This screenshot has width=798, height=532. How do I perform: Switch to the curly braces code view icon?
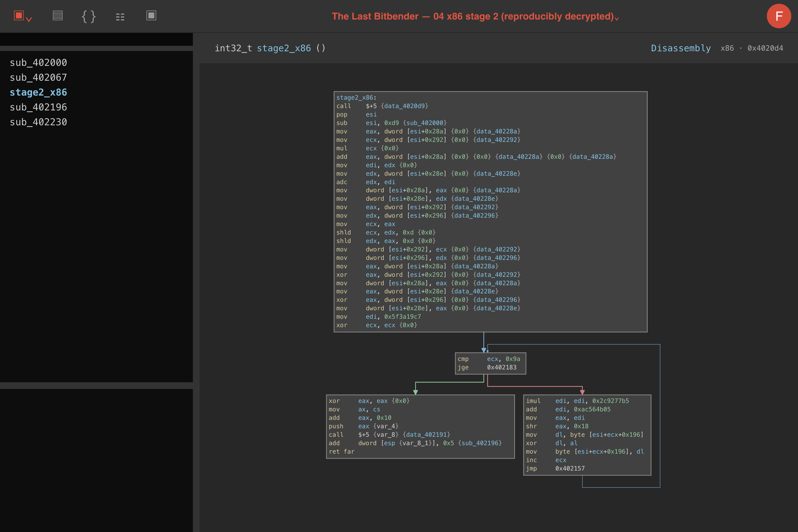click(89, 16)
